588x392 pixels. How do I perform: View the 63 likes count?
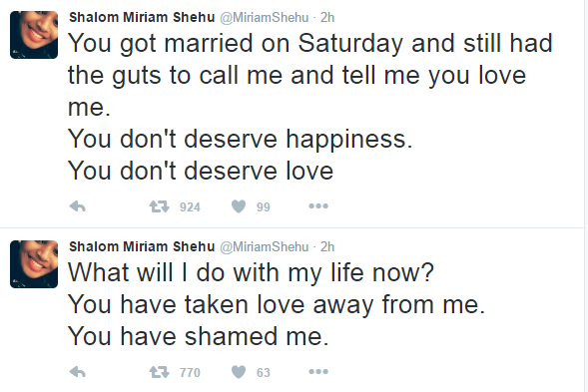(264, 373)
